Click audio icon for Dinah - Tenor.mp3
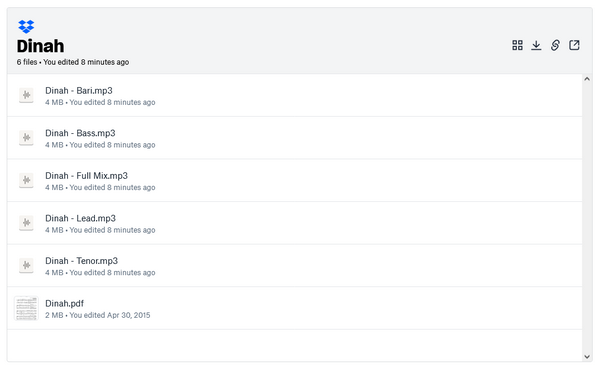 (26, 265)
